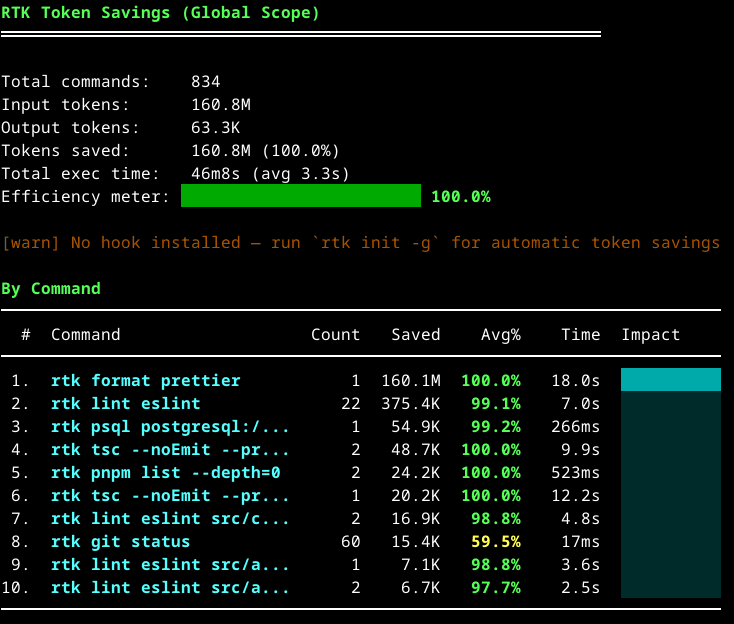734x624 pixels.
Task: Select the 'Total commands:' label
Action: pyautogui.click(x=75, y=82)
